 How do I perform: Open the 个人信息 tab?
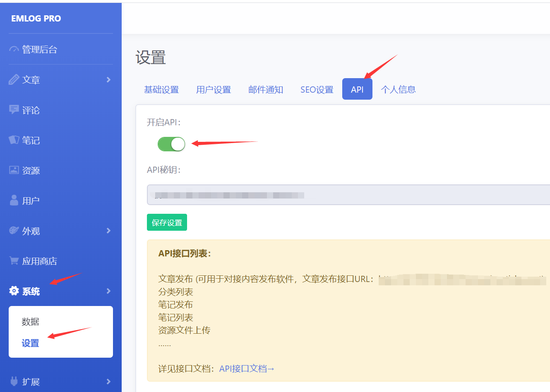(398, 89)
